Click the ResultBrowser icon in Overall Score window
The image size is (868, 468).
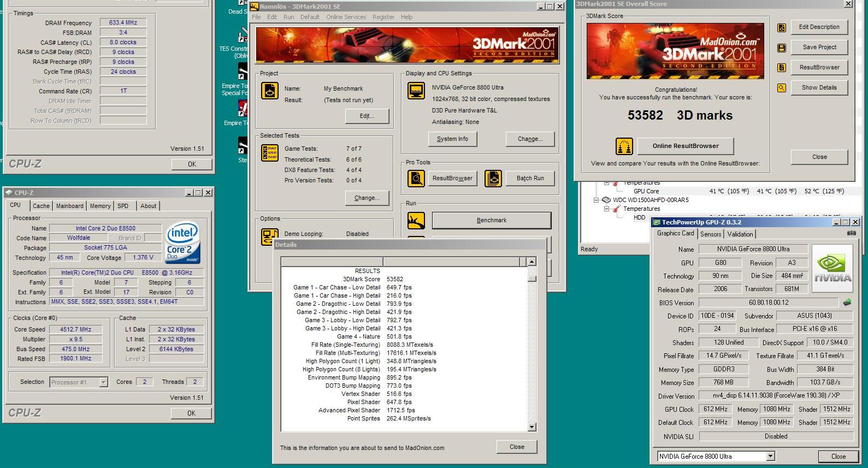pos(782,68)
